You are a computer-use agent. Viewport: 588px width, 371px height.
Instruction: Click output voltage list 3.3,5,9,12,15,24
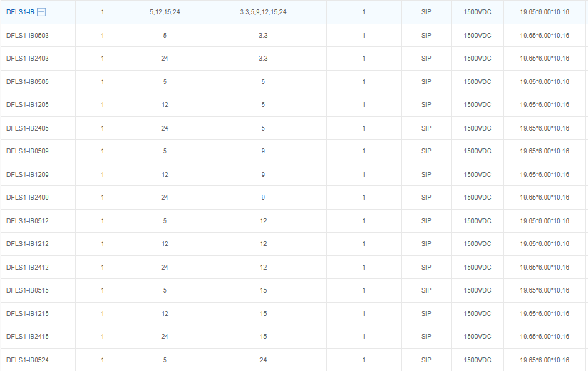click(263, 12)
